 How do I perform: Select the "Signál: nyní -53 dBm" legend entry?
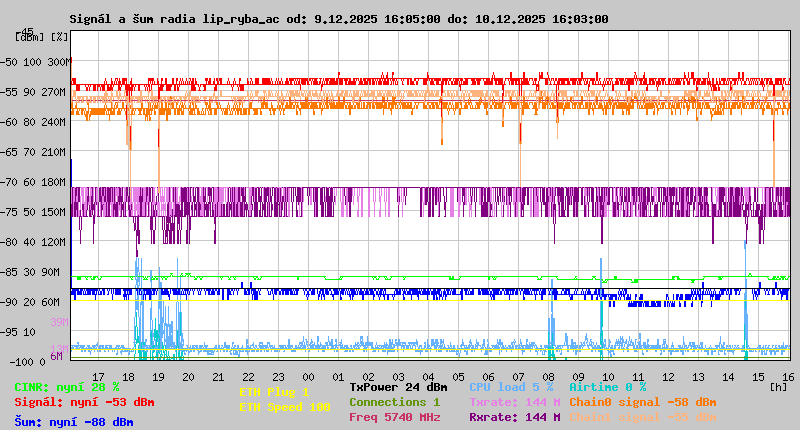coord(84,402)
